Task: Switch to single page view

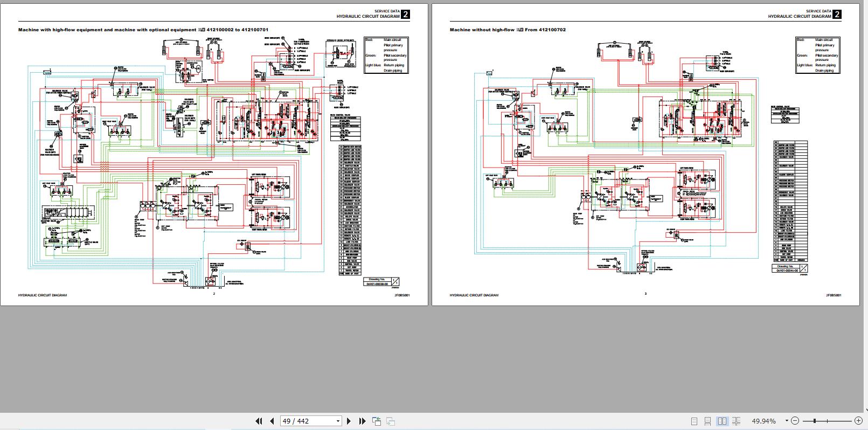Action: click(694, 421)
